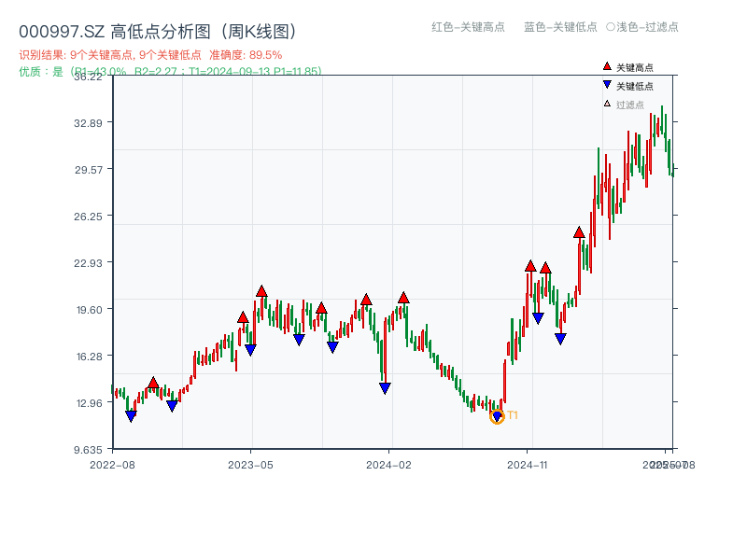This screenshot has width=747, height=560.
Task: Click the 蓝色-关键低点 header legend text
Action: pyautogui.click(x=560, y=27)
